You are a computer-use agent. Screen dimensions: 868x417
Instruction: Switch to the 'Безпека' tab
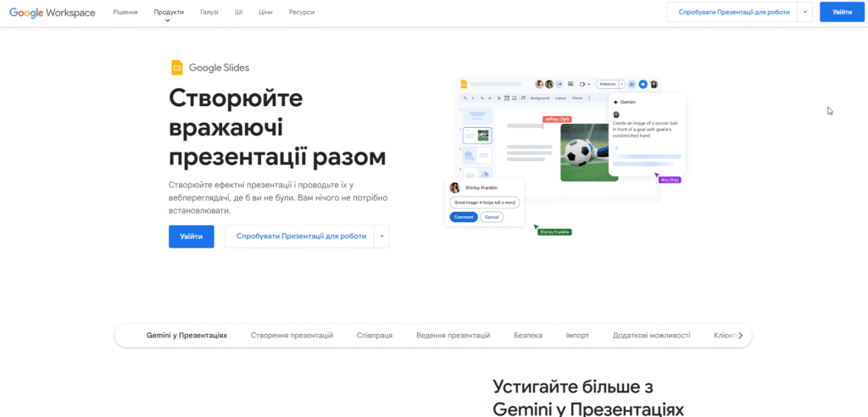[527, 336]
